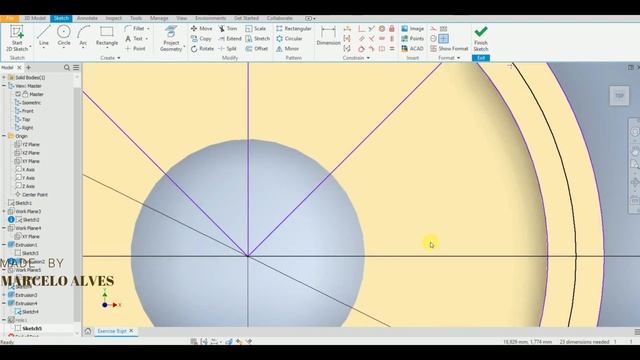The width and height of the screenshot is (640, 360).
Task: Collapse the Extrusion1 node
Action: (4, 244)
